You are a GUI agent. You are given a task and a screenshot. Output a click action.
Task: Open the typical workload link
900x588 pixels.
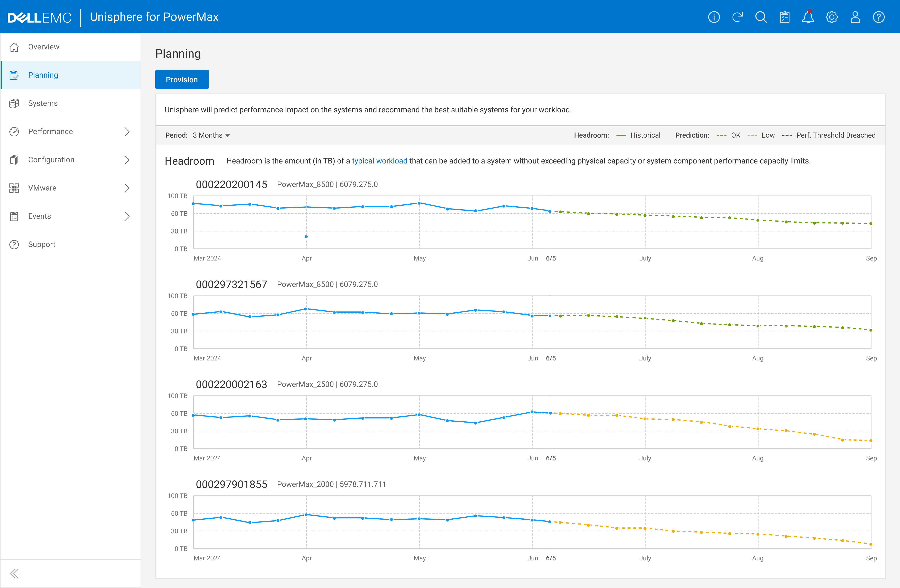(x=379, y=161)
